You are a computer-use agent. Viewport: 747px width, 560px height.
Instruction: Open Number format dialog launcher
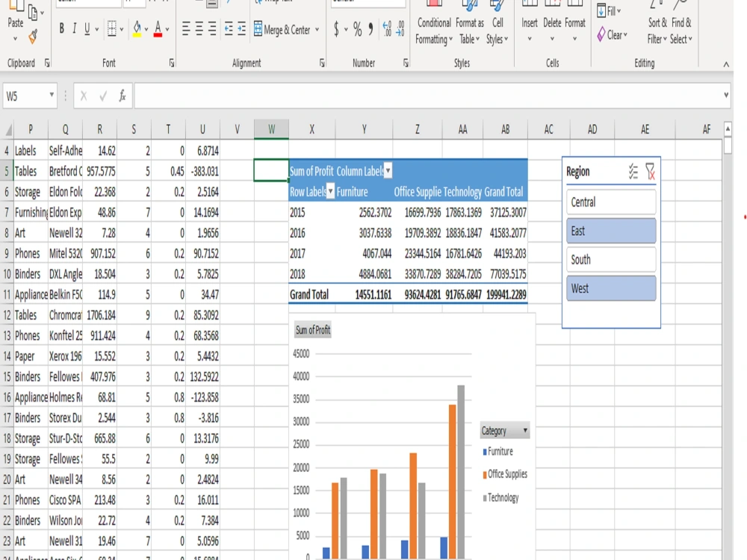(406, 63)
